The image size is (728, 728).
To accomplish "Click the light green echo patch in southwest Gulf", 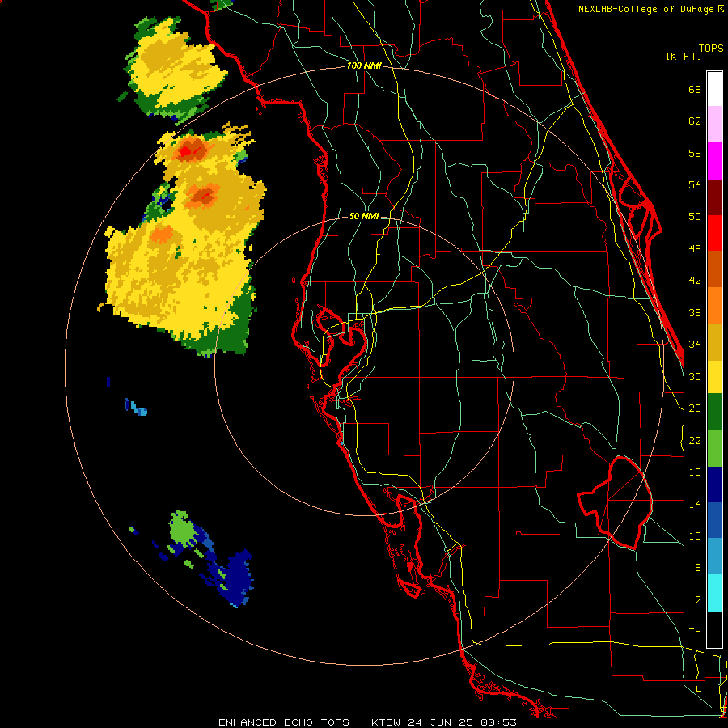I will tap(181, 529).
